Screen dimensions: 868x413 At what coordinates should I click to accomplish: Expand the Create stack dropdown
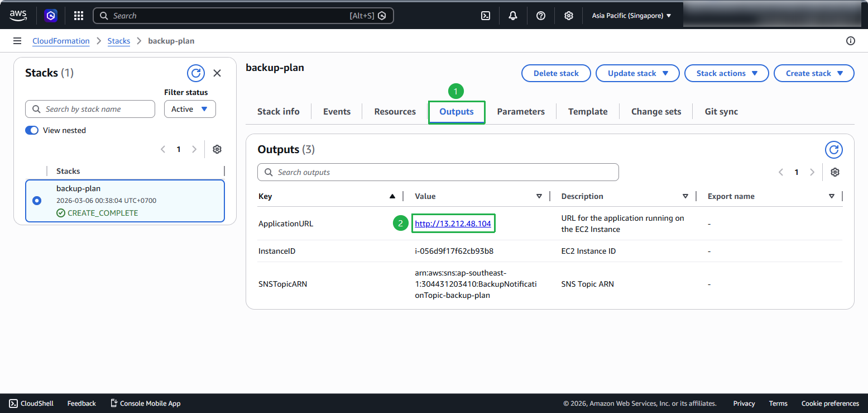(814, 73)
